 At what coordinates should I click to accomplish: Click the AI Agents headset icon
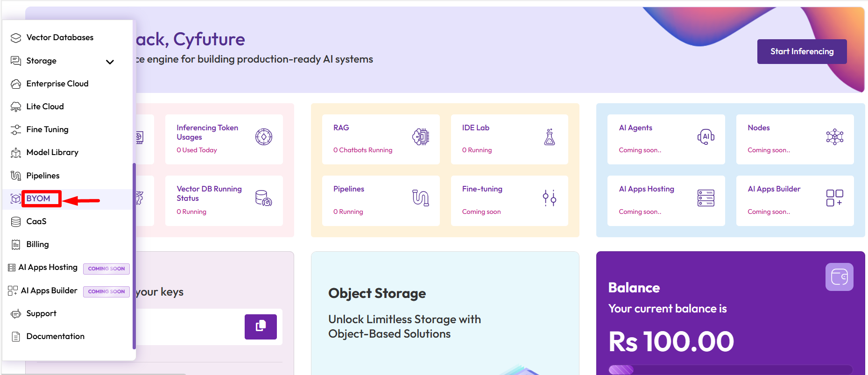(x=706, y=137)
